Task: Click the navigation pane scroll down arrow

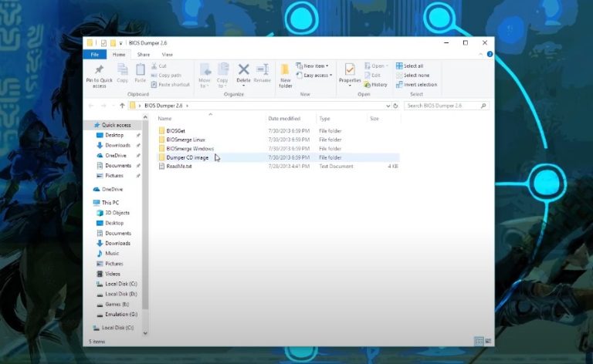Action: pos(145,333)
